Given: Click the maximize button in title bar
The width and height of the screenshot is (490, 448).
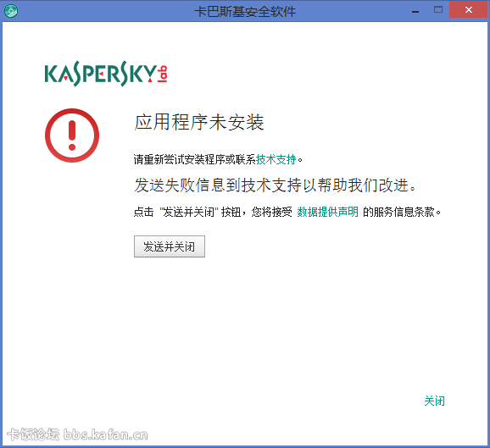Looking at the screenshot, I should point(438,10).
